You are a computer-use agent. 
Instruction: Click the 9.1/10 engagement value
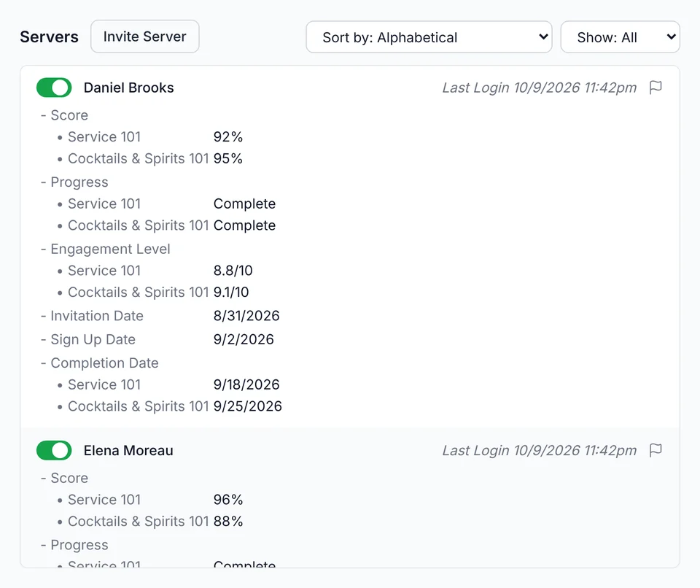(x=231, y=293)
